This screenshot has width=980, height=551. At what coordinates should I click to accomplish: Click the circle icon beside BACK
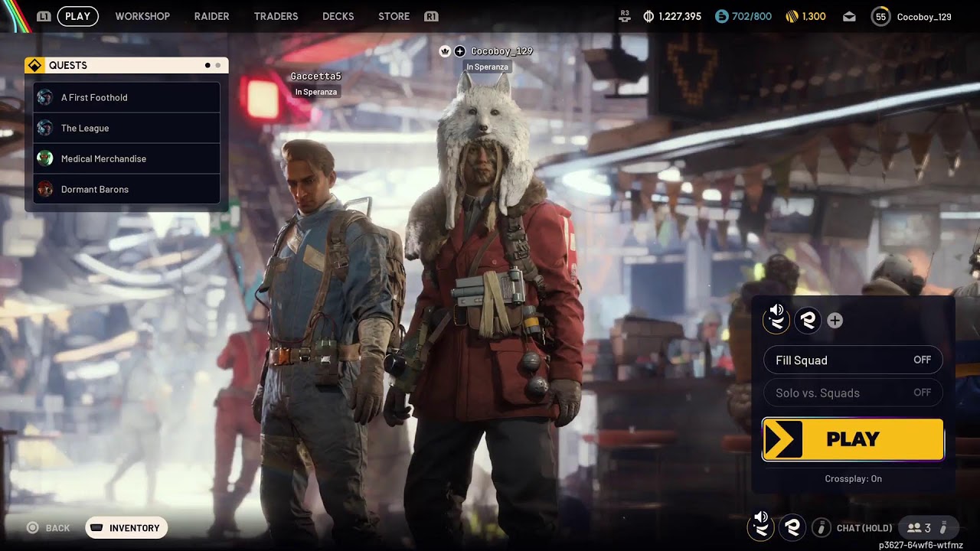tap(32, 527)
